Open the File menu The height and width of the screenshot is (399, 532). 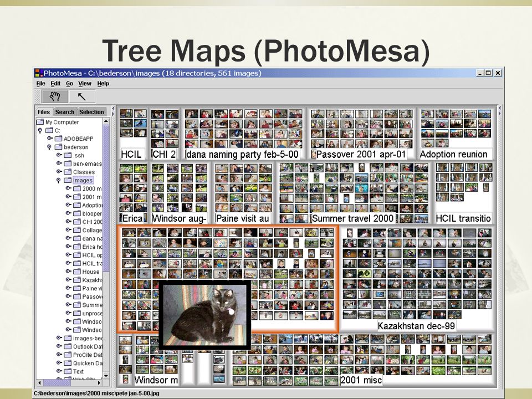pos(40,84)
